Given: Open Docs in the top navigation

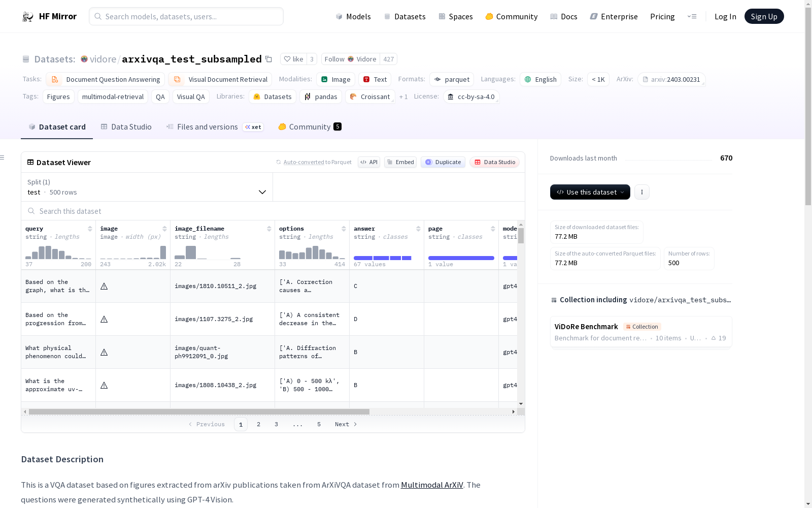Looking at the screenshot, I should point(564,17).
